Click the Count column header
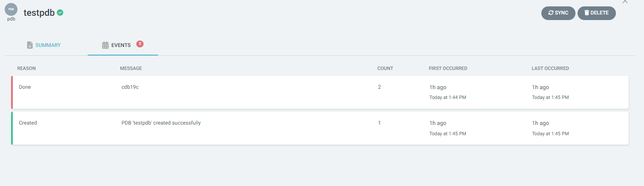The image size is (644, 186). tap(385, 68)
